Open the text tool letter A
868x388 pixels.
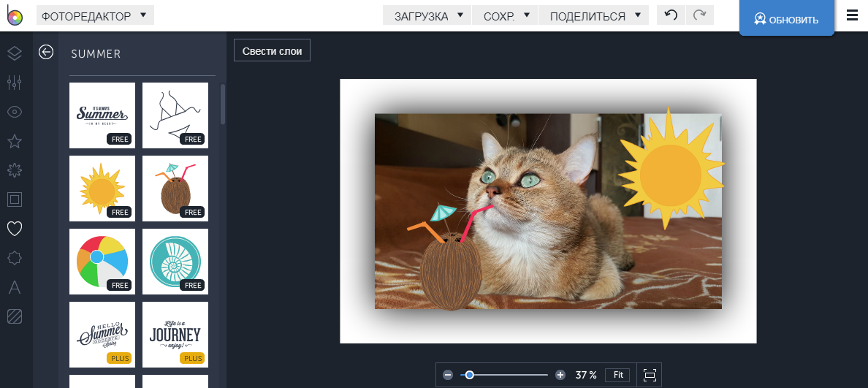[x=15, y=287]
